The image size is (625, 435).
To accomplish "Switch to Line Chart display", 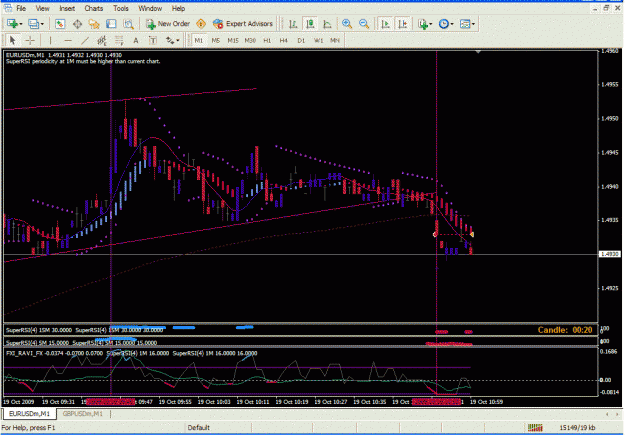I will pos(327,24).
